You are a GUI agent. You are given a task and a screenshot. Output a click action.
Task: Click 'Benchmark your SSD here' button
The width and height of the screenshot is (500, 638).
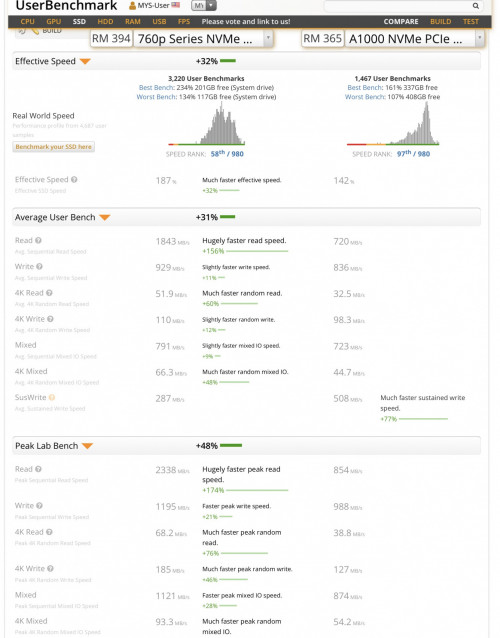coord(53,146)
